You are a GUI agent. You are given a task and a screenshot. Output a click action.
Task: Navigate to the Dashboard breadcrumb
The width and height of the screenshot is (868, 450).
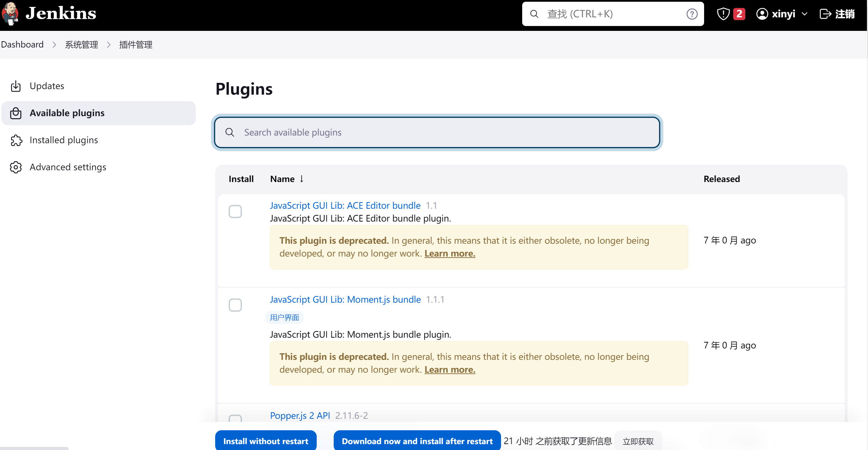click(x=22, y=44)
